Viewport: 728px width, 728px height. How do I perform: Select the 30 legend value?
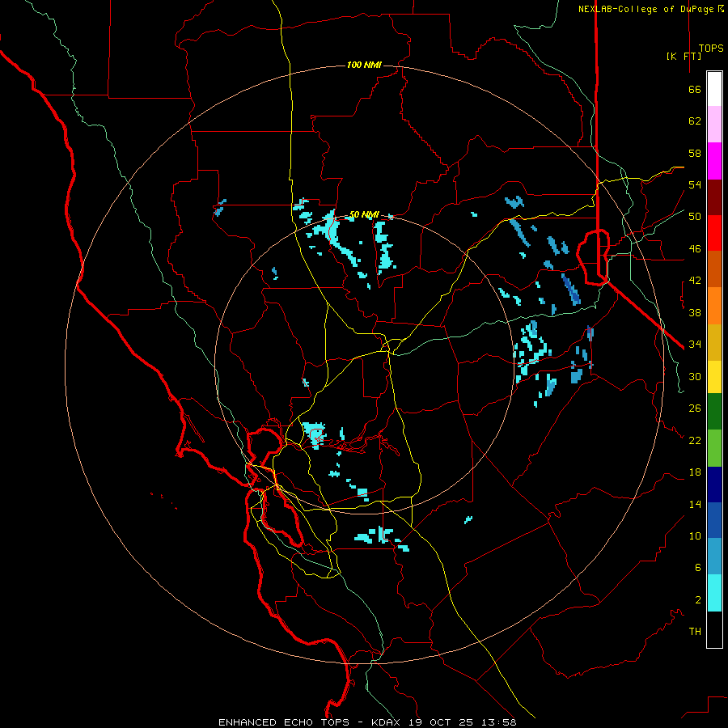pyautogui.click(x=695, y=376)
